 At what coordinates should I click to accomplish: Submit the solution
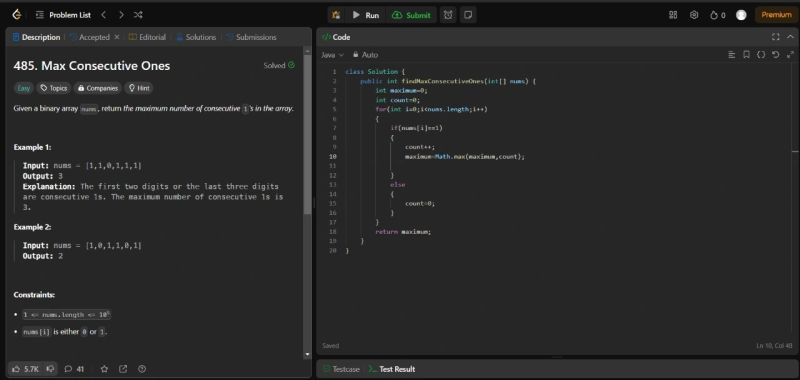click(x=411, y=15)
